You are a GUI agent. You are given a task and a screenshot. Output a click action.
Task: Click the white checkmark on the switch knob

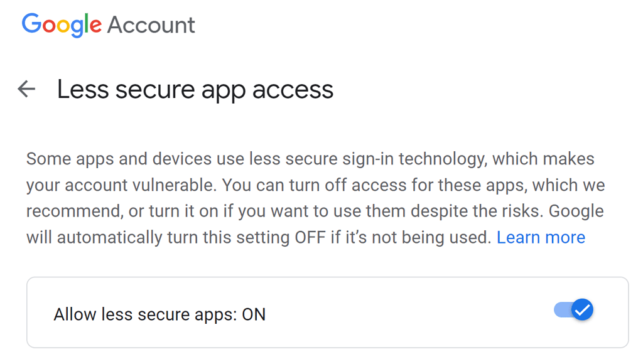coord(583,309)
